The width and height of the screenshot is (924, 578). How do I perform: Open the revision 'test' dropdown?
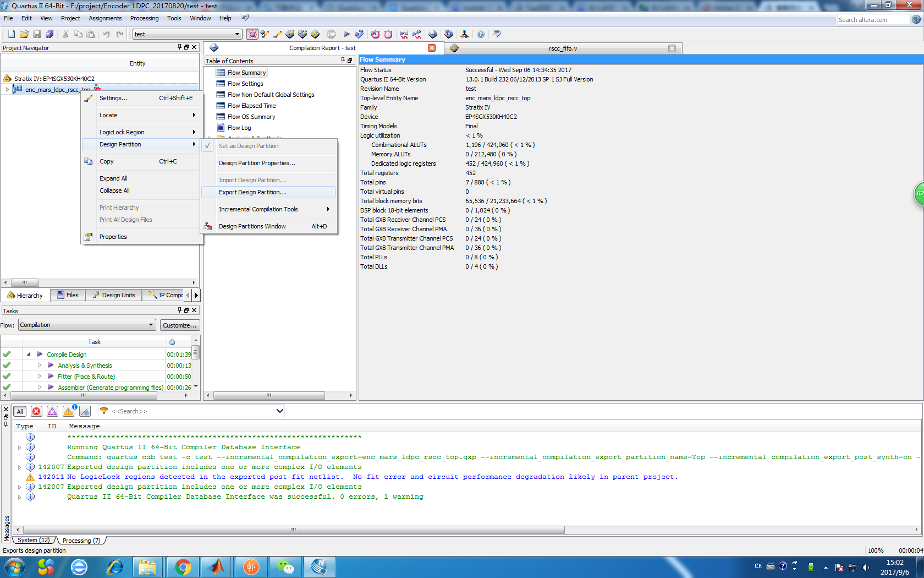click(237, 34)
